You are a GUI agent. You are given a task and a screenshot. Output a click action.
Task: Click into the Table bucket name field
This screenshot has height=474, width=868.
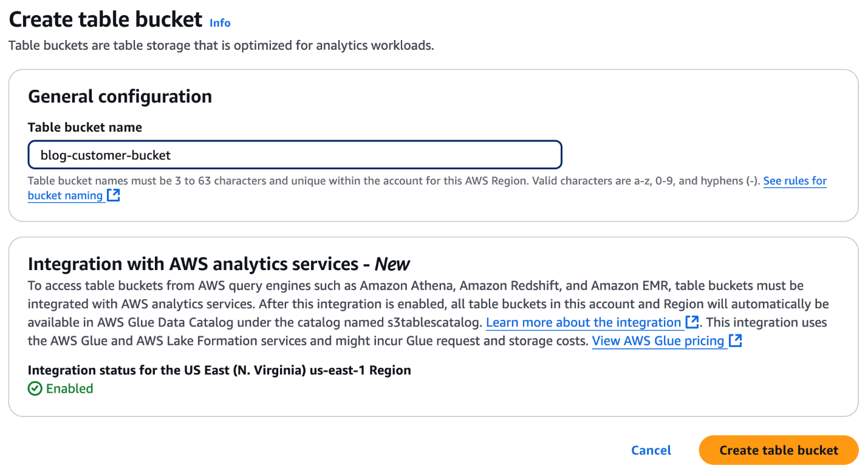click(x=295, y=155)
